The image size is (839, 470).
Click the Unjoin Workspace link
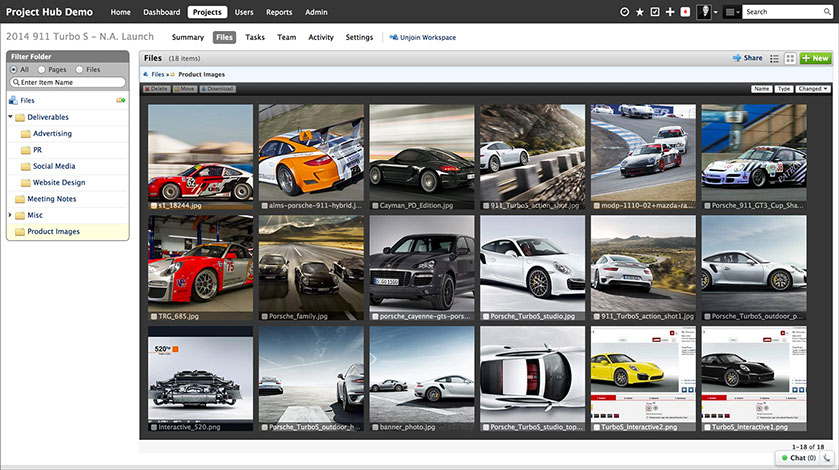point(422,38)
